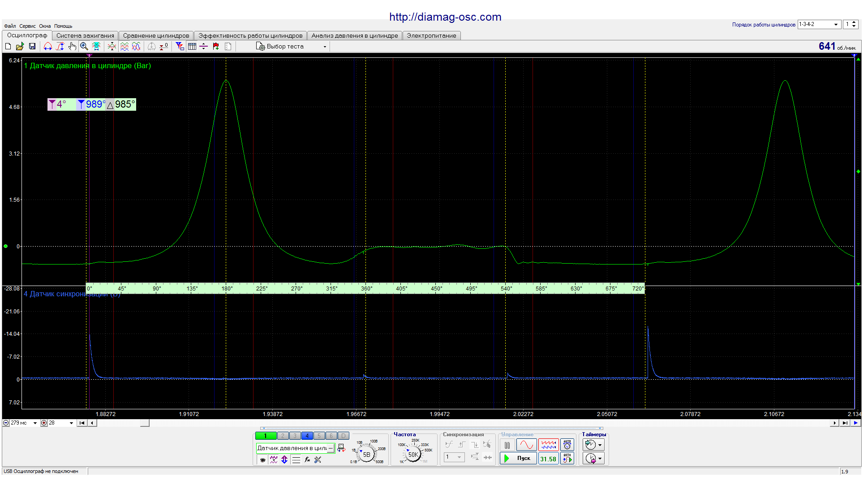Click the red plus zoom-in button

[x=44, y=423]
